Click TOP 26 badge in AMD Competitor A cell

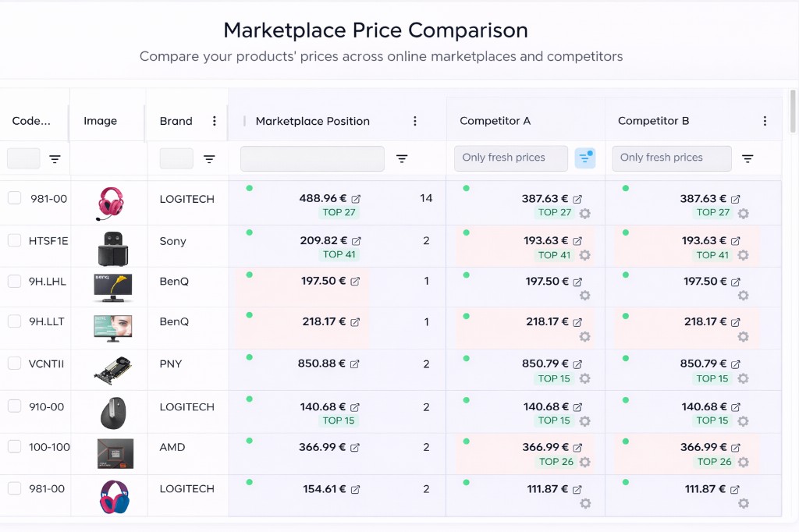point(556,462)
